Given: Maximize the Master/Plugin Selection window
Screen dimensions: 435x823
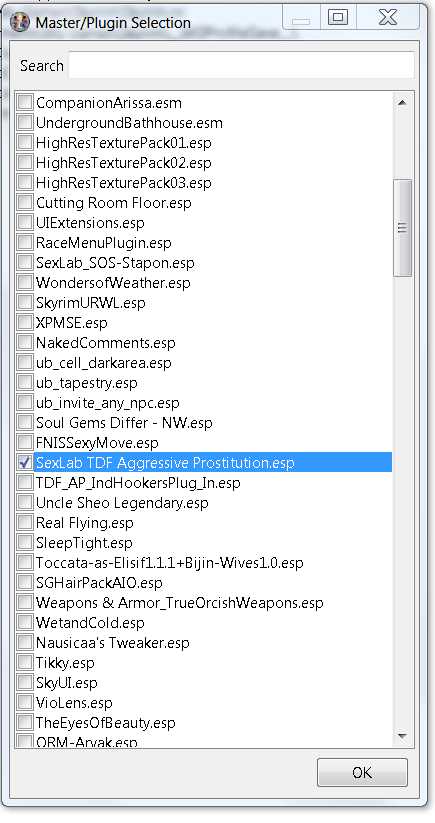Looking at the screenshot, I should (x=338, y=17).
